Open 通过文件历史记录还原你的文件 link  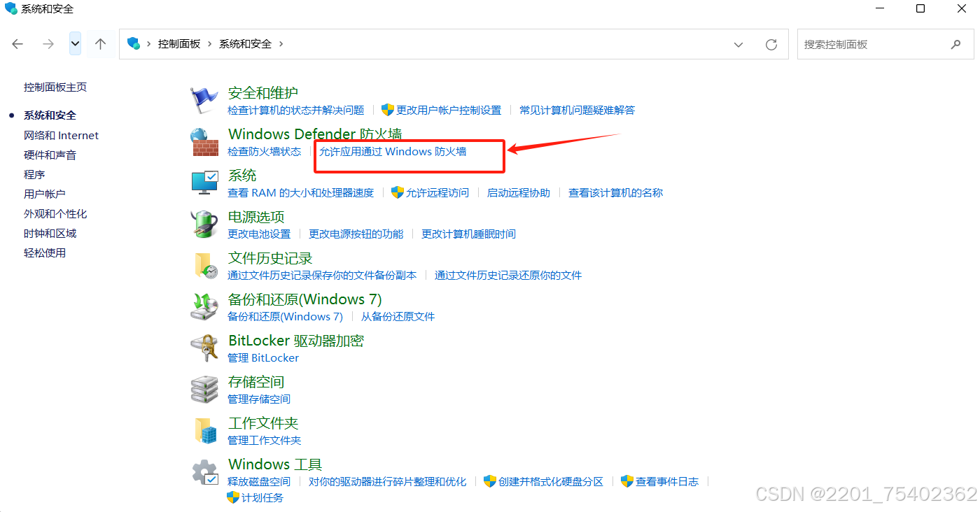508,275
